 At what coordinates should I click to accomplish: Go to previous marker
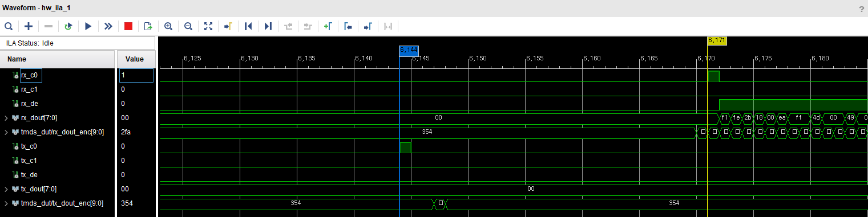click(x=348, y=26)
